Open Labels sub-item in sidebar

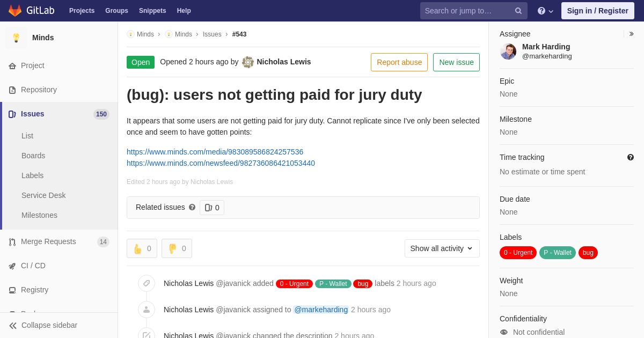33,175
